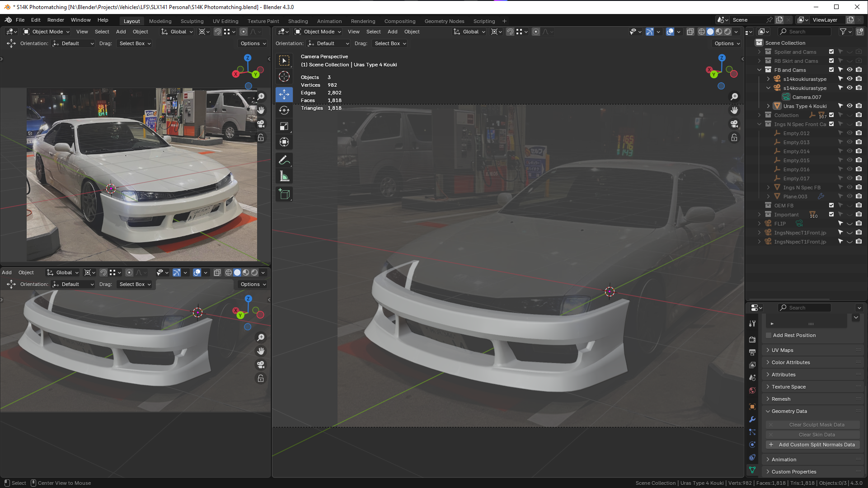Select the Rotate tool

click(x=284, y=111)
